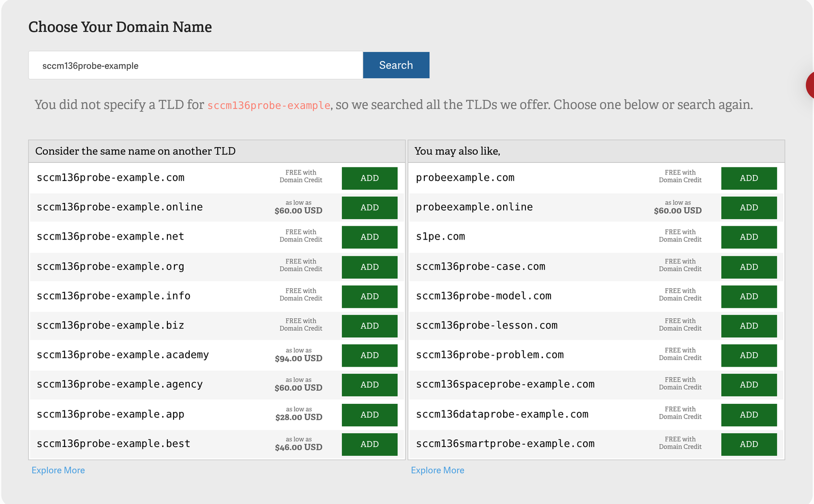Click the $94.00 USD price for .academy
This screenshot has width=814, height=504.
[299, 359]
